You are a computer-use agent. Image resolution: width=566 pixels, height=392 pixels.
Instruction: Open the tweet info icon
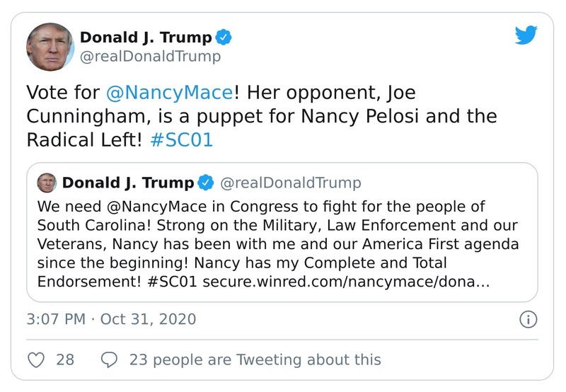528,319
